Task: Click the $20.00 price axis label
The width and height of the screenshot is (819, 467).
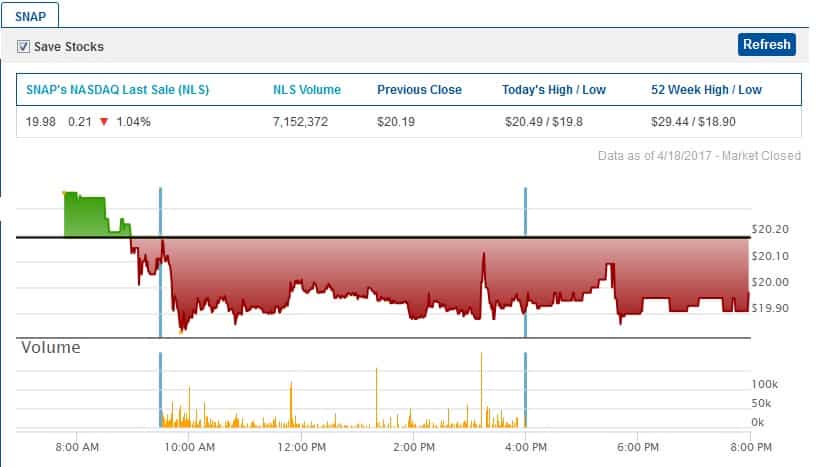Action: (x=770, y=282)
